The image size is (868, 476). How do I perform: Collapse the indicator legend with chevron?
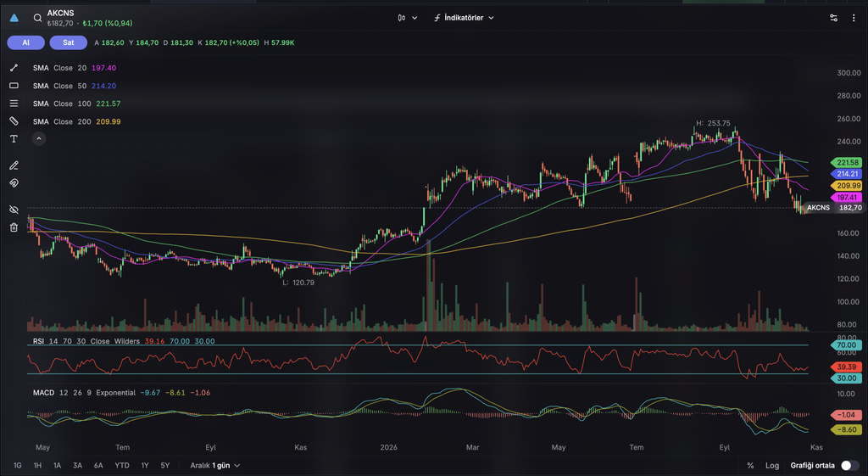tap(39, 138)
